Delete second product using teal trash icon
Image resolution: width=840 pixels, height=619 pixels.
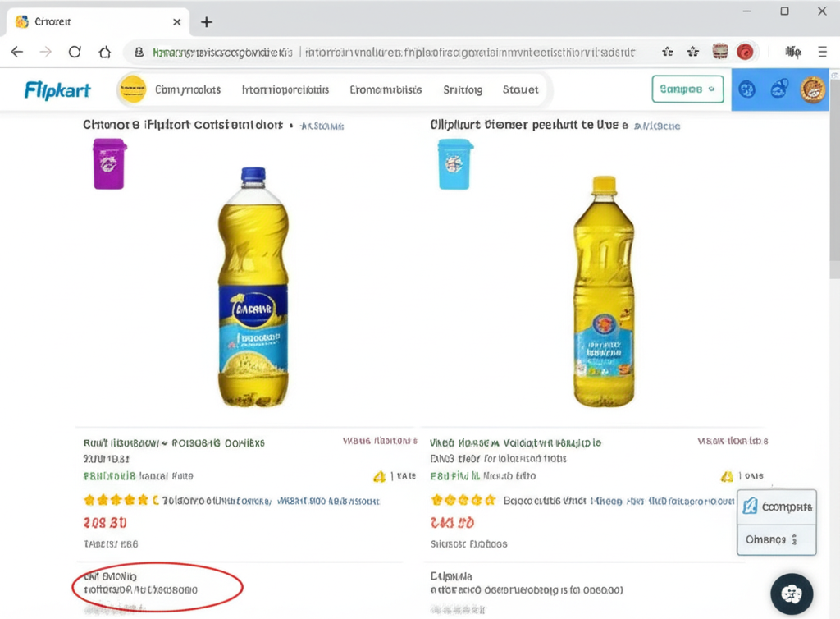point(455,163)
